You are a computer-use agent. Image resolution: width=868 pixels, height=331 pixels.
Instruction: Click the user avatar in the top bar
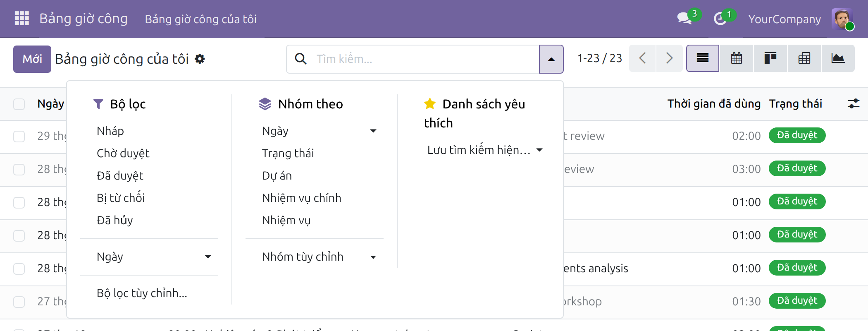coord(842,19)
